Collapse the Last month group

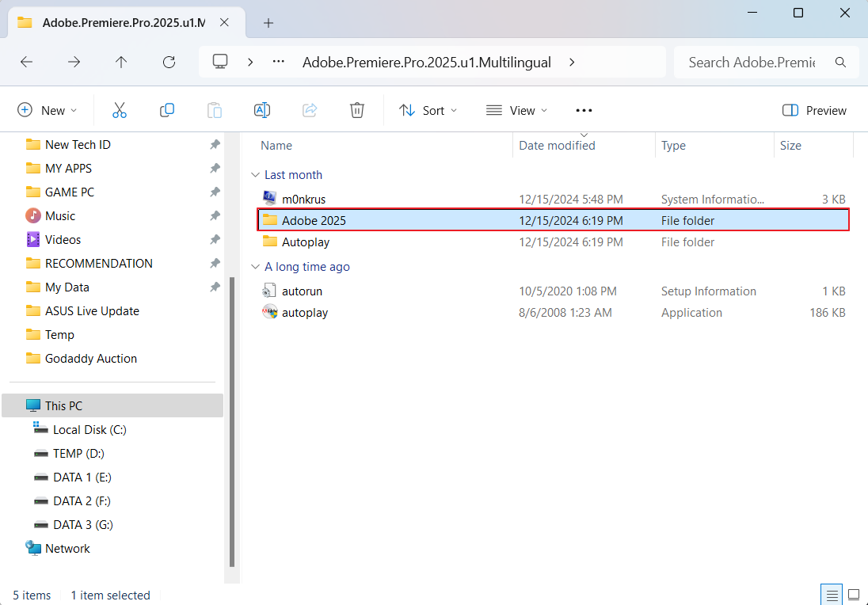tap(255, 175)
